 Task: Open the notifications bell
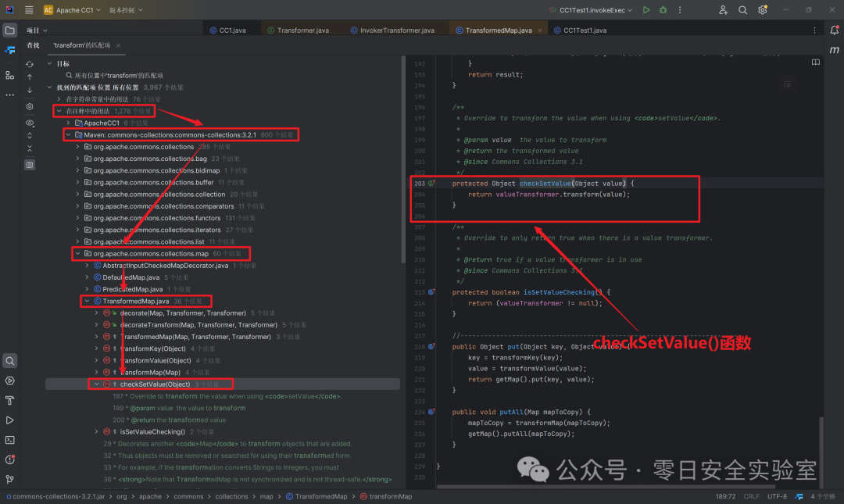click(x=835, y=30)
